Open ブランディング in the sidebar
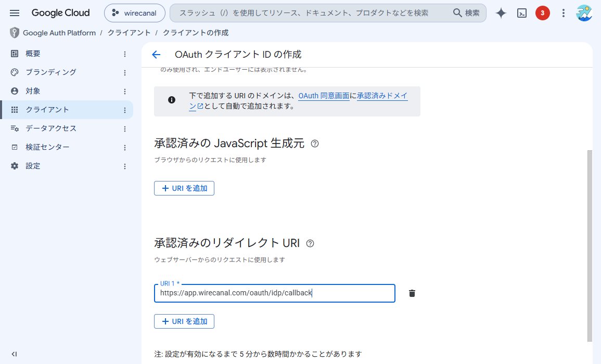The height and width of the screenshot is (364, 601). click(x=67, y=72)
